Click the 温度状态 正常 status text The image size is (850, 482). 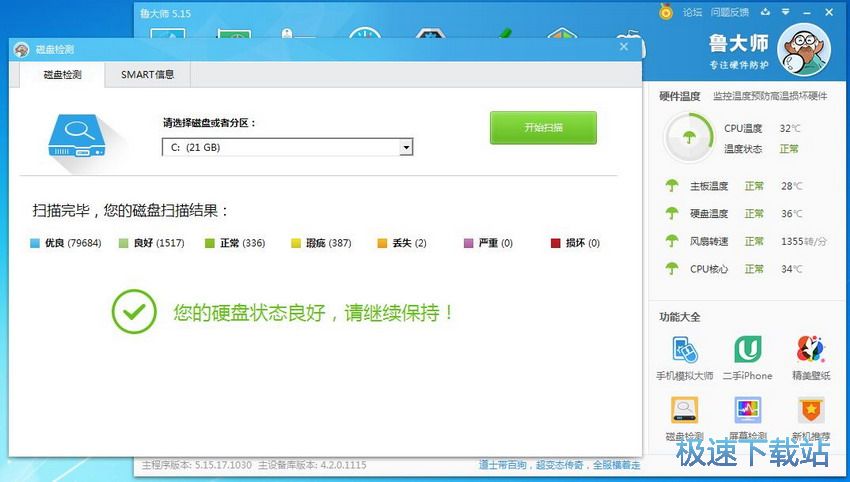pyautogui.click(x=789, y=149)
